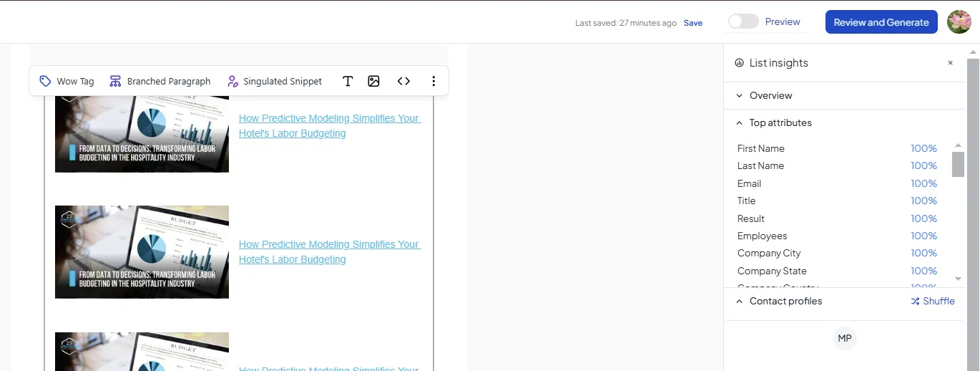Click the Review and Generate button
This screenshot has width=980, height=371.
881,21
